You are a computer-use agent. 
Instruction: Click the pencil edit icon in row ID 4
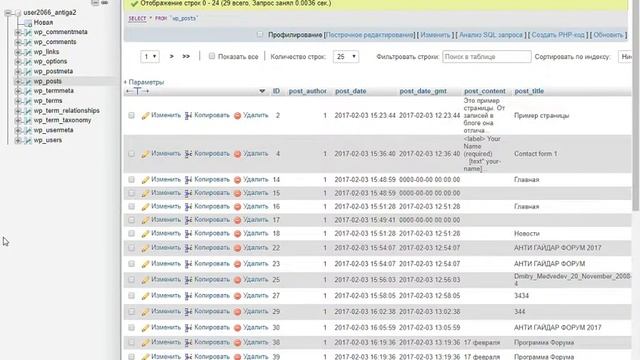pos(145,154)
